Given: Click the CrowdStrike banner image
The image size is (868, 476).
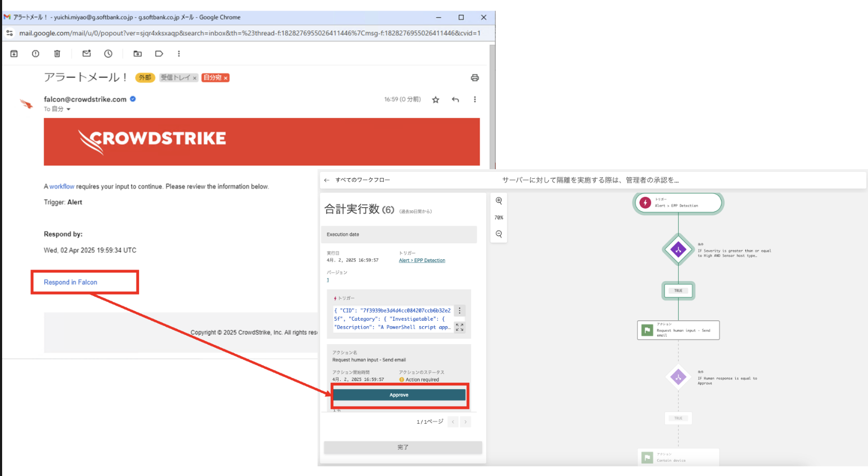Looking at the screenshot, I should [x=262, y=141].
